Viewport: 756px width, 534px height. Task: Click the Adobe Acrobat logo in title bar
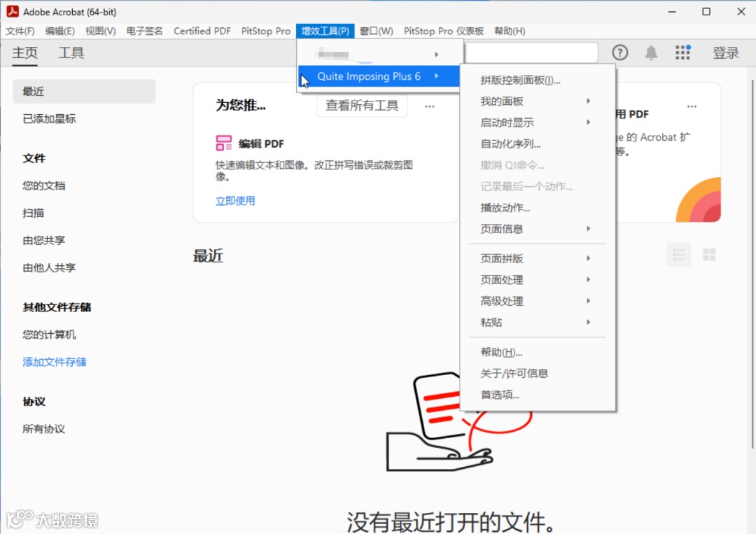pyautogui.click(x=12, y=11)
